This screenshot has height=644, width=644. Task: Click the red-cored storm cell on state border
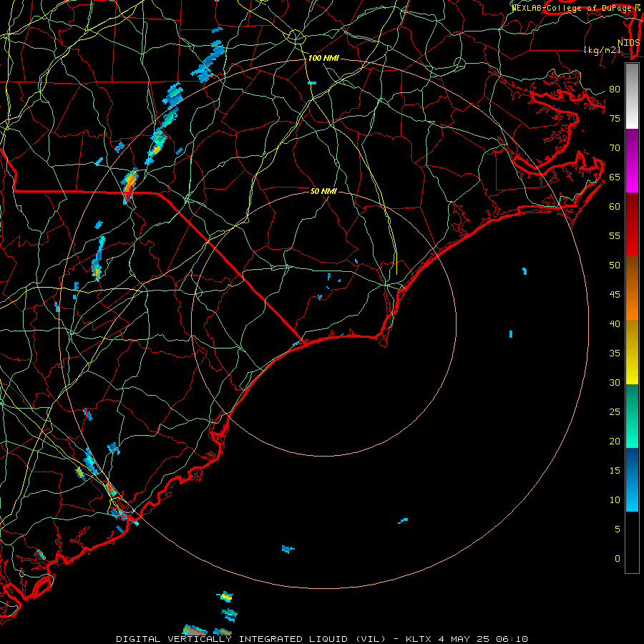130,186
